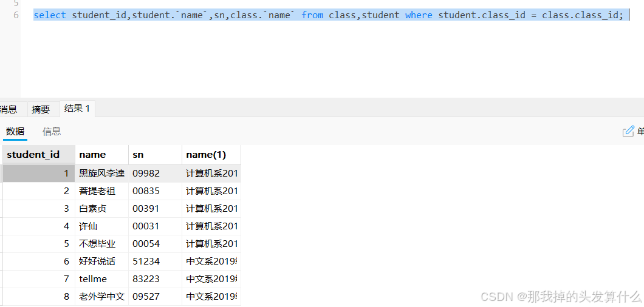Select sn cell 09527
The width and height of the screenshot is (644, 307).
tap(156, 296)
